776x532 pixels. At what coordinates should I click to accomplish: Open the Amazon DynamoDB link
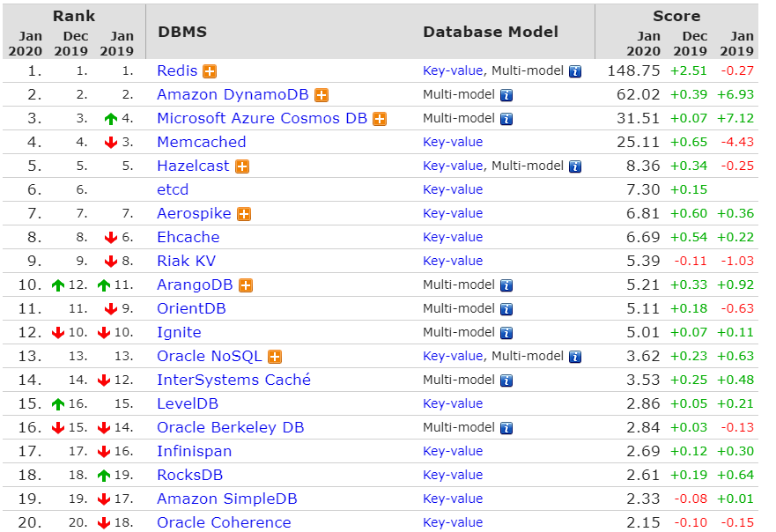click(x=233, y=94)
